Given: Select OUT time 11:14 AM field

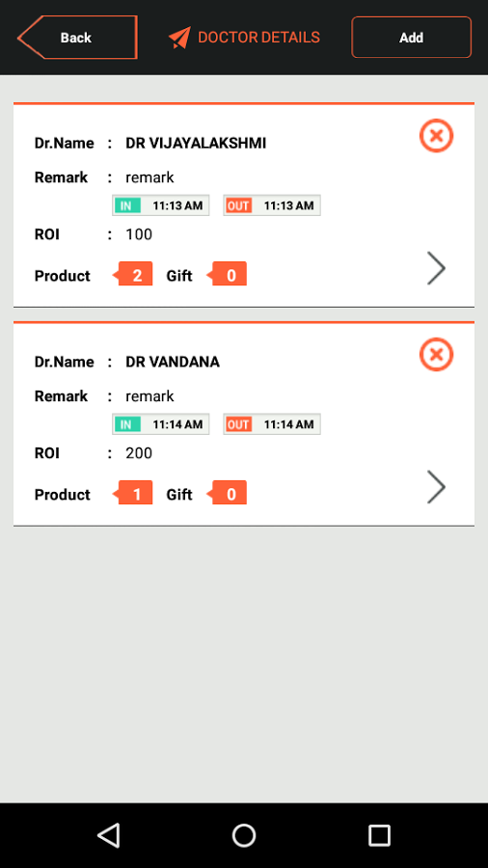Looking at the screenshot, I should 272,424.
